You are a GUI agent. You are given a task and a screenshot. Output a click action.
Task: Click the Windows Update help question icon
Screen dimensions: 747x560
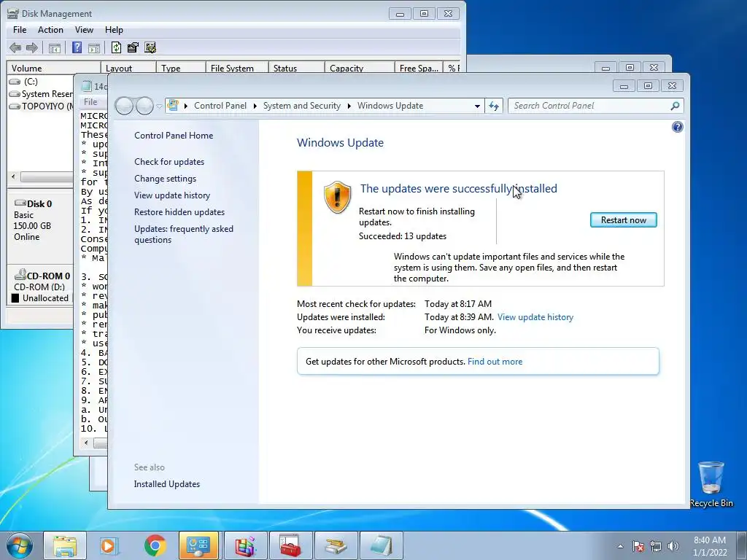(677, 127)
